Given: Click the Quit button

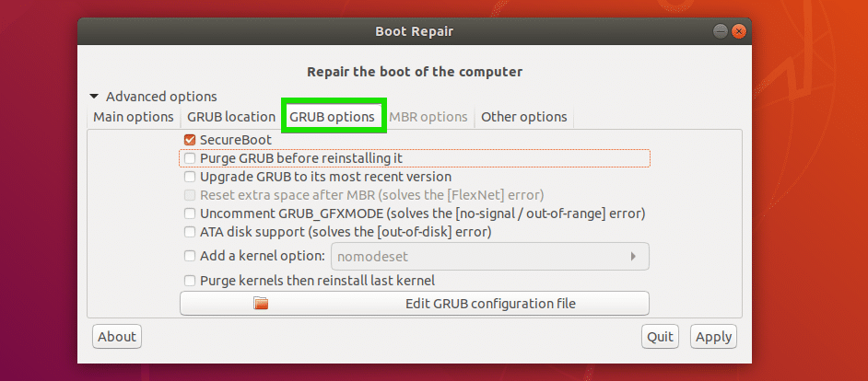Looking at the screenshot, I should (661, 337).
